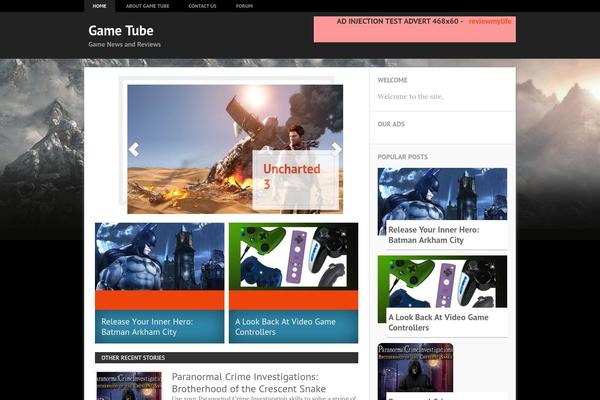Click the 'Welcome to the site.' text
Image resolution: width=600 pixels, height=400 pixels.
pyautogui.click(x=410, y=96)
